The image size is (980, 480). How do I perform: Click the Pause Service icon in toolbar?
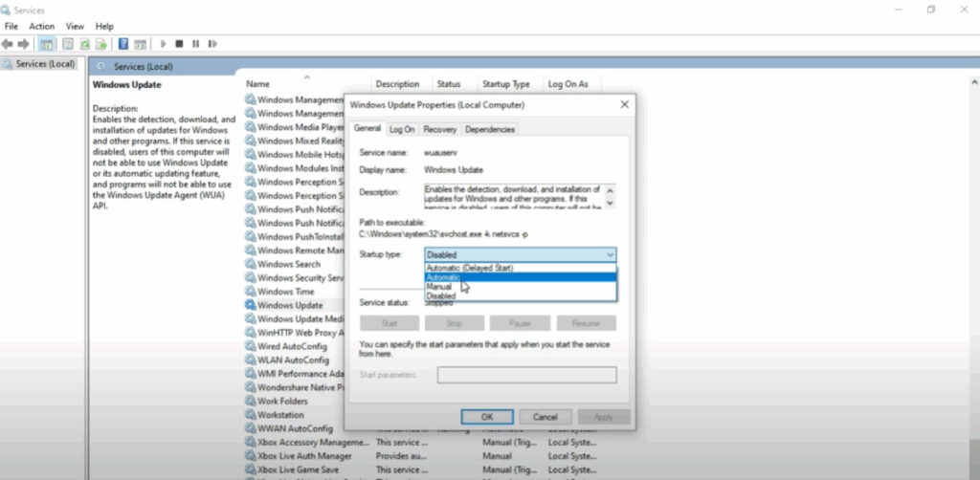point(195,44)
